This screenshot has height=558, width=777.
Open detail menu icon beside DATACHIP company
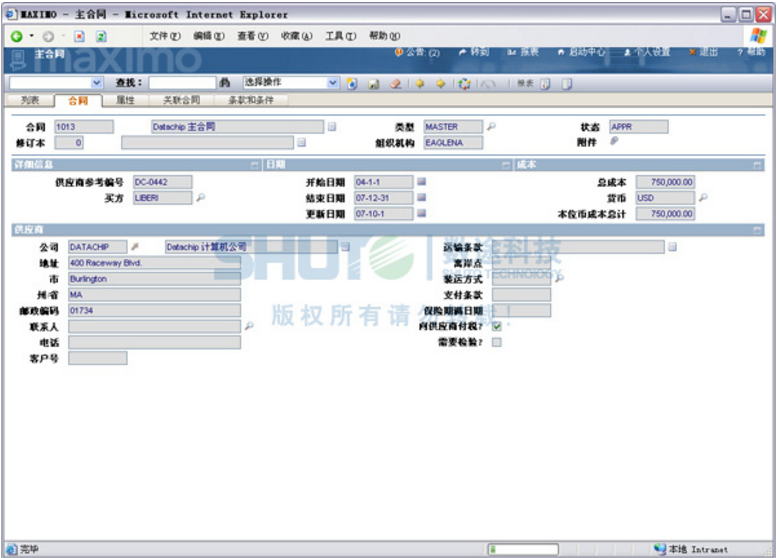pyautogui.click(x=135, y=247)
